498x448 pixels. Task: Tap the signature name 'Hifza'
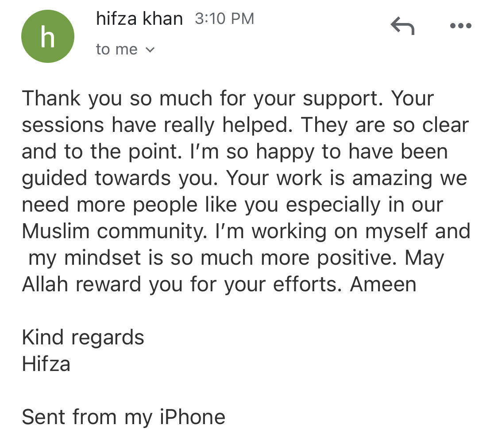click(46, 363)
